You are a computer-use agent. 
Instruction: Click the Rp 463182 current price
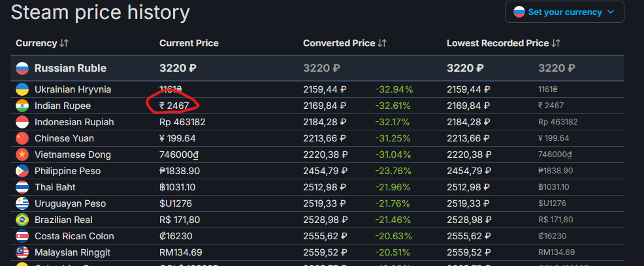(182, 122)
